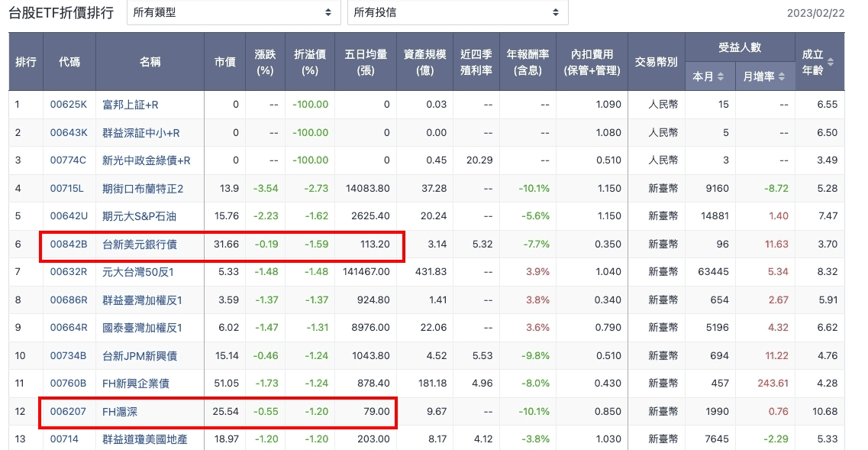Image resolution: width=868 pixels, height=450 pixels.
Task: Select the 181.18 asset size cell
Action: [x=433, y=383]
